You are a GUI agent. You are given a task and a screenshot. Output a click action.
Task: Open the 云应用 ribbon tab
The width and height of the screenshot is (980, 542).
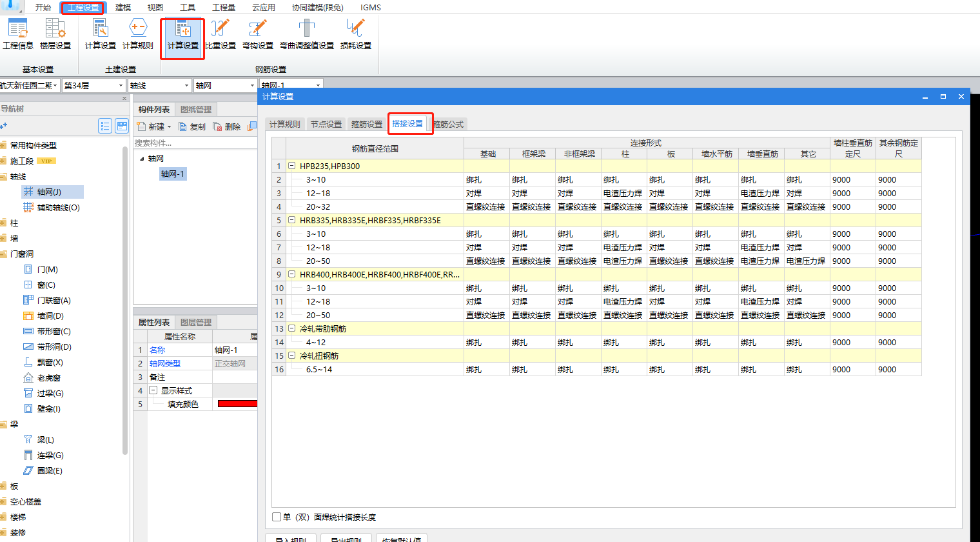[264, 7]
